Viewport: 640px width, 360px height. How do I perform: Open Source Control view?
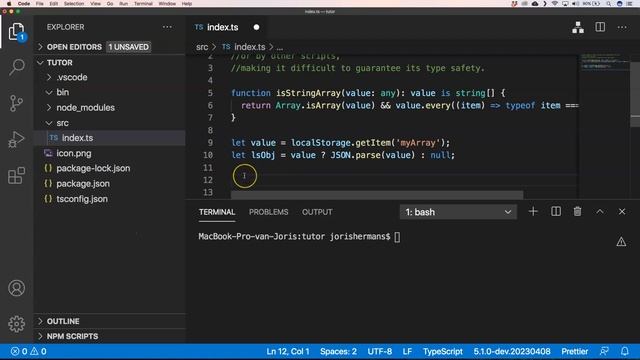(16, 103)
